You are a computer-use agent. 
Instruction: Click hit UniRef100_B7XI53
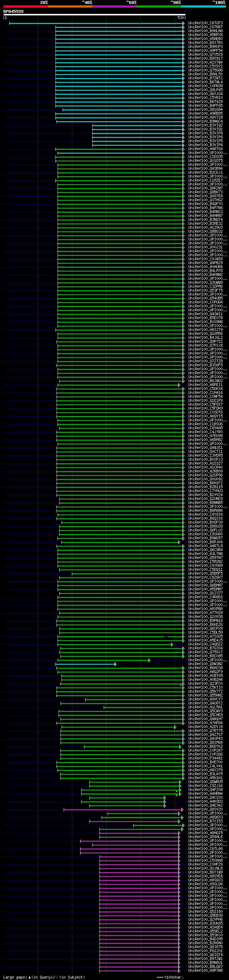tap(205, 821)
